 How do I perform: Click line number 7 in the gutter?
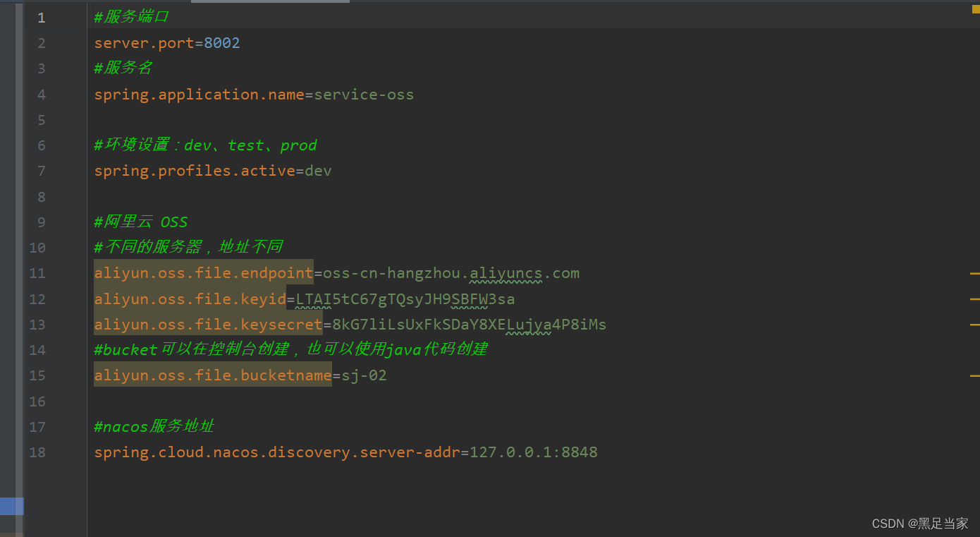pyautogui.click(x=41, y=171)
